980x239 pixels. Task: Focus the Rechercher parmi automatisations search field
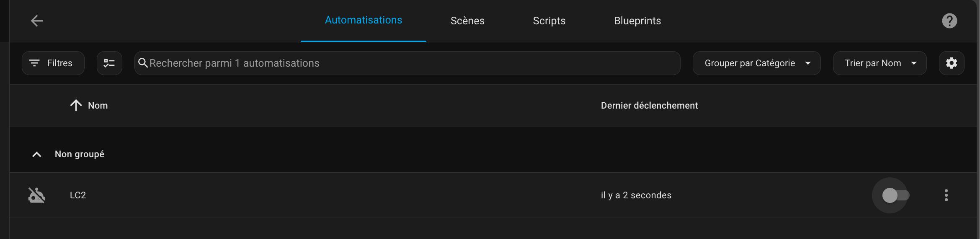(407, 63)
